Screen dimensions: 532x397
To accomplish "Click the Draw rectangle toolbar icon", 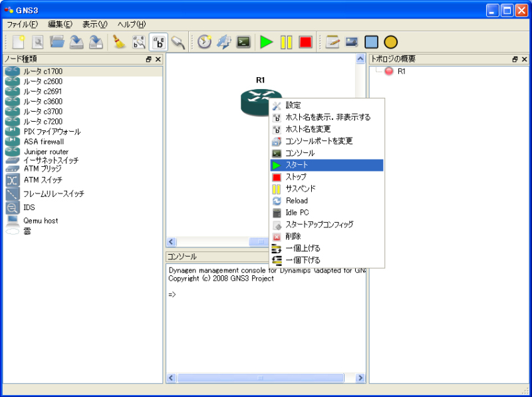I will pos(371,42).
